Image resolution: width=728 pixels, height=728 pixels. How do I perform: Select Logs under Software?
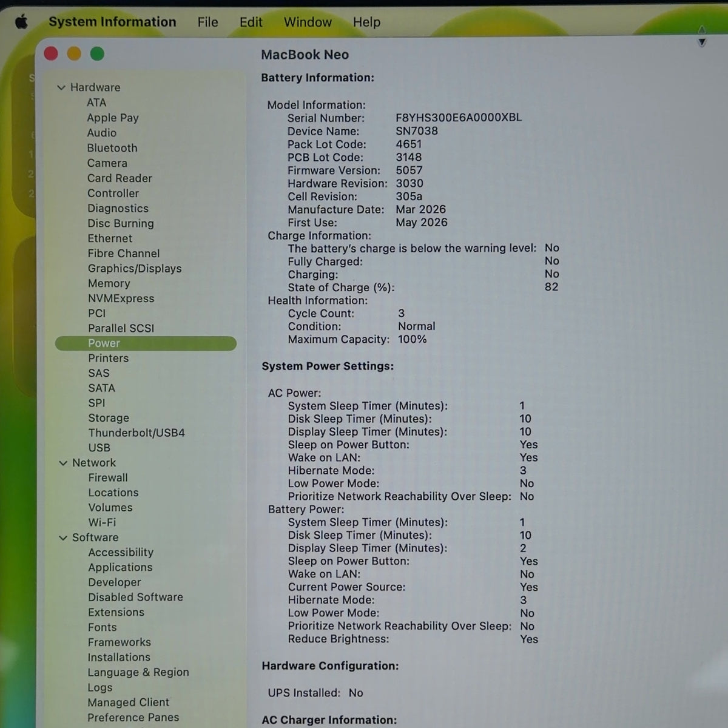click(100, 687)
